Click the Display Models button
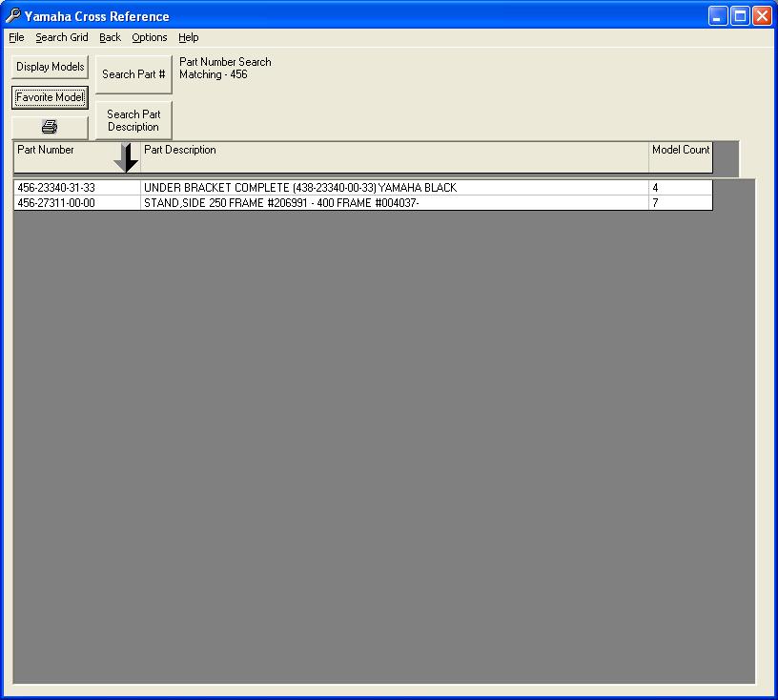Image resolution: width=778 pixels, height=700 pixels. point(50,67)
